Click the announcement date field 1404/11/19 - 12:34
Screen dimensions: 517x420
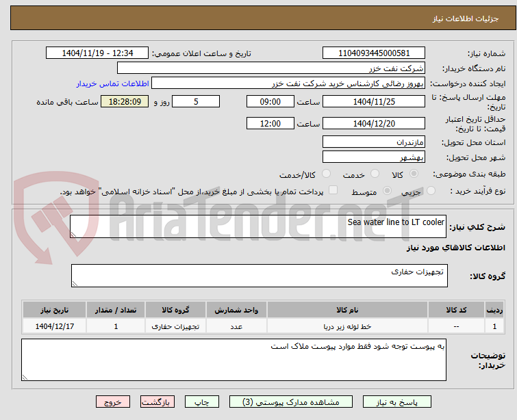click(97, 53)
